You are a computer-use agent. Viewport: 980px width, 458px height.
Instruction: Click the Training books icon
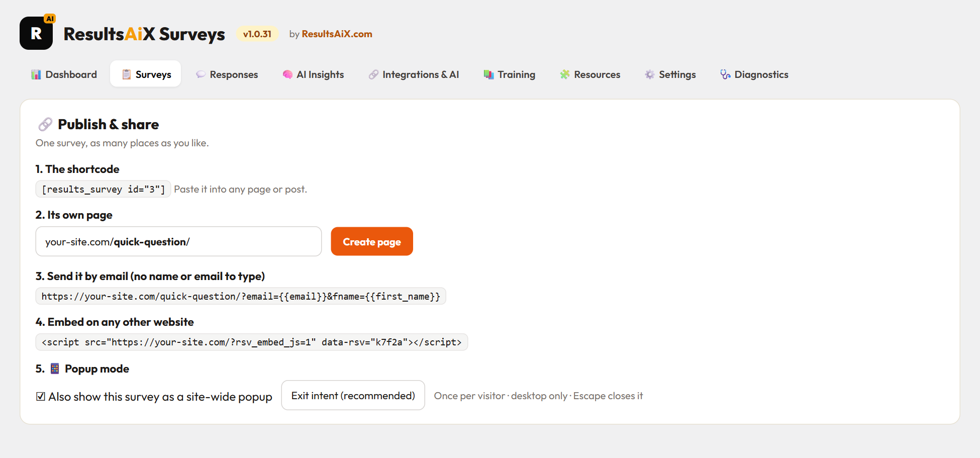(488, 74)
